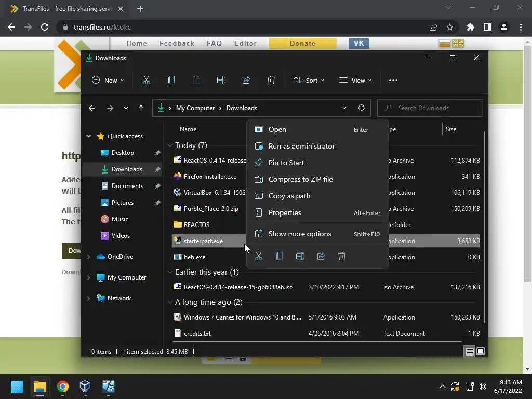
Task: Refresh the Downloads folder view
Action: click(362, 108)
